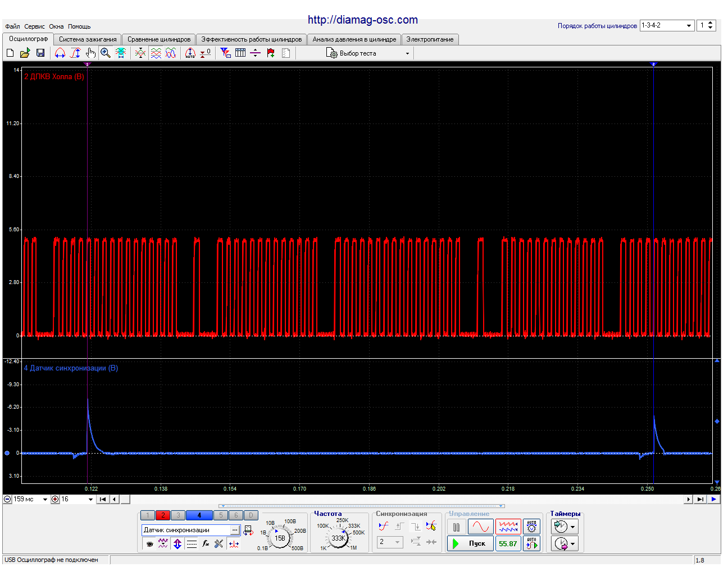Select the Осциллограф tab
The width and height of the screenshot is (728, 567).
(x=28, y=39)
